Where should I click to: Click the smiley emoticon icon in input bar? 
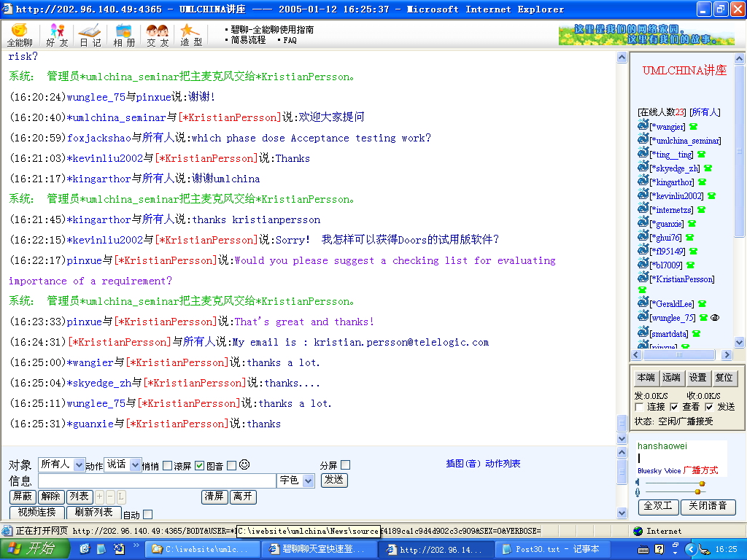point(244,464)
